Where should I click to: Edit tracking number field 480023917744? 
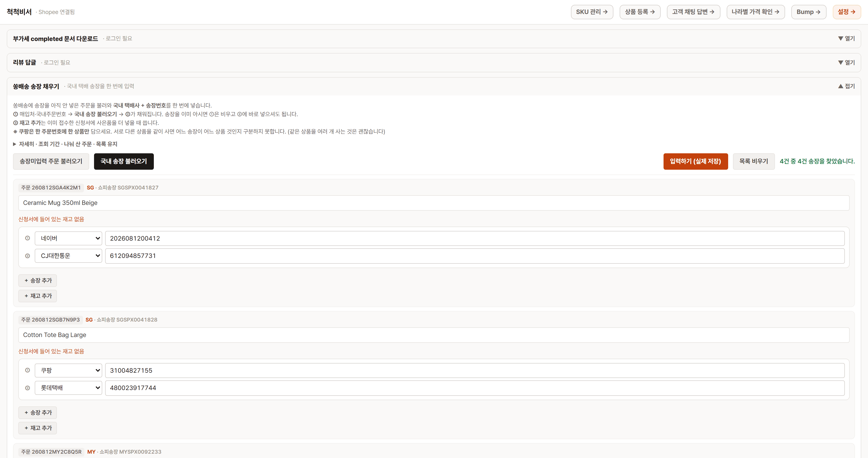coord(475,388)
